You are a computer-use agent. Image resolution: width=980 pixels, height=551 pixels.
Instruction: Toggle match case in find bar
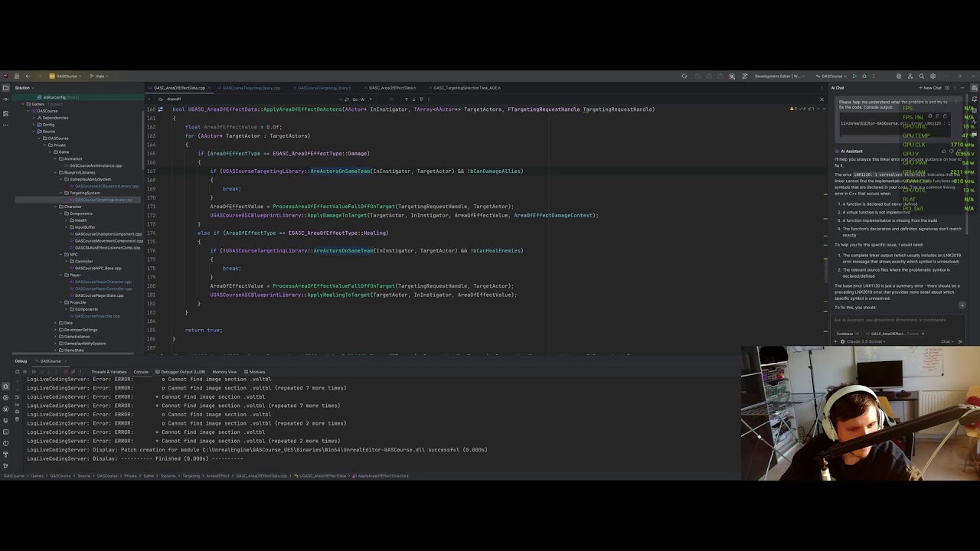355,99
